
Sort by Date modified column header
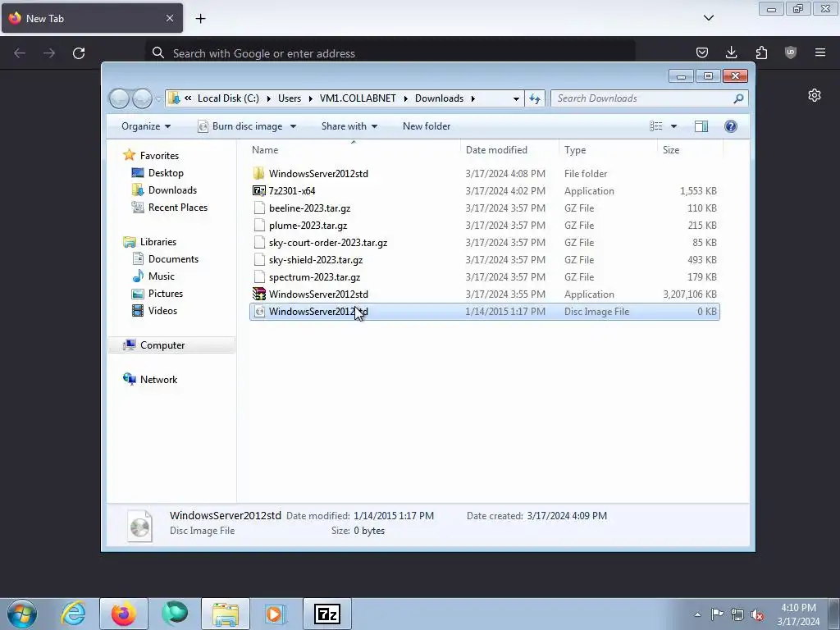click(509, 150)
